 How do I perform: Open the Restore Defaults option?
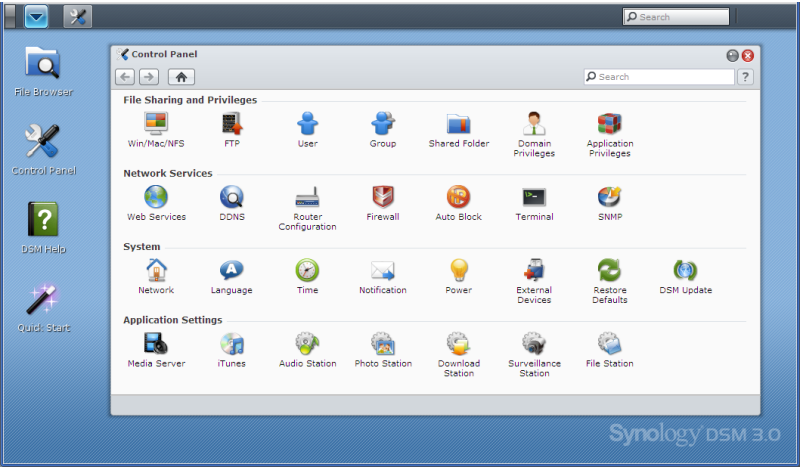(x=610, y=270)
